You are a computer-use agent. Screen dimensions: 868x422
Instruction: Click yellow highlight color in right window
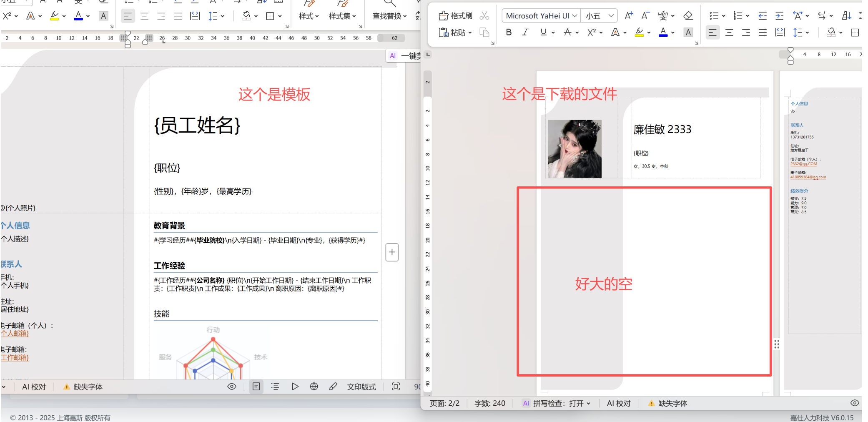tap(639, 32)
